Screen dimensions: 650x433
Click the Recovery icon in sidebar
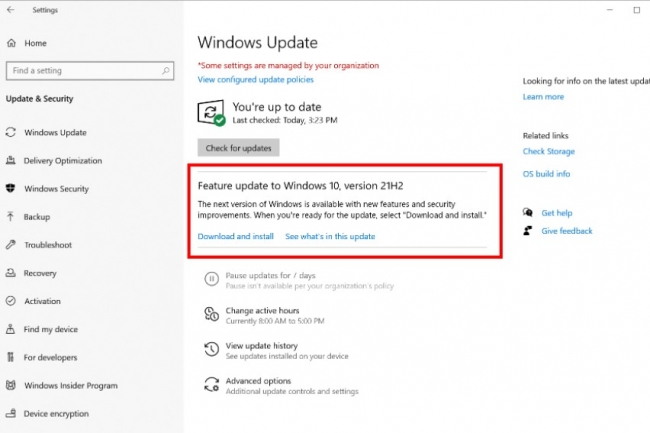pos(11,273)
